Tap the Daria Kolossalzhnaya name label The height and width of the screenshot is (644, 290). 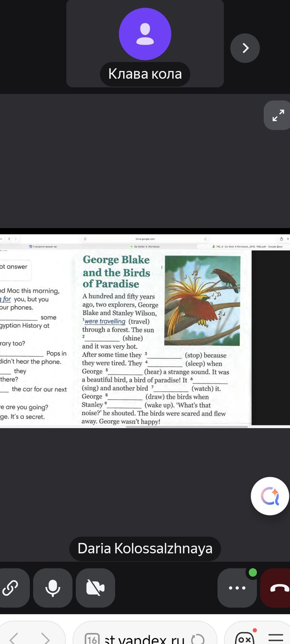tap(145, 549)
